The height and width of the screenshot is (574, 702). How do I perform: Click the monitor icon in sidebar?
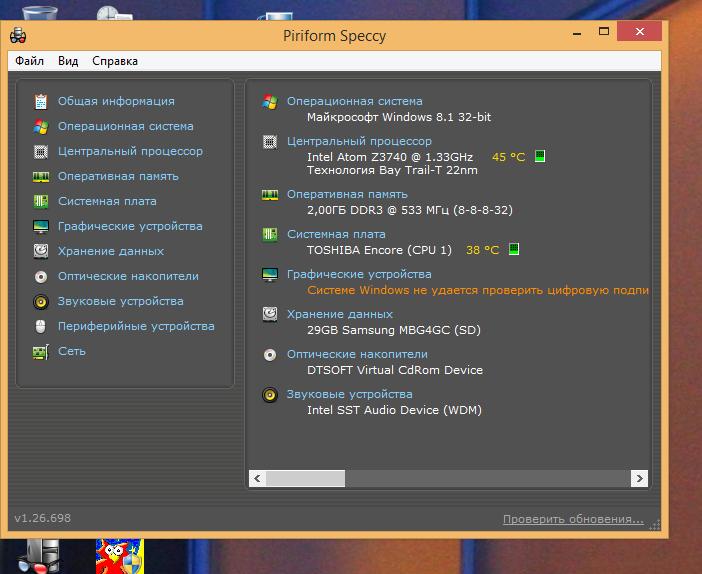coord(41,227)
